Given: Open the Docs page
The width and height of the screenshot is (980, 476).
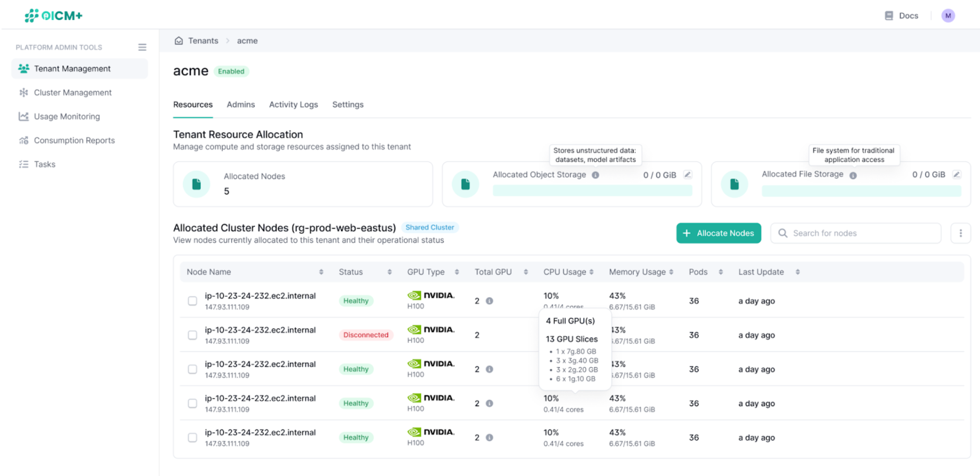Looking at the screenshot, I should click(901, 15).
